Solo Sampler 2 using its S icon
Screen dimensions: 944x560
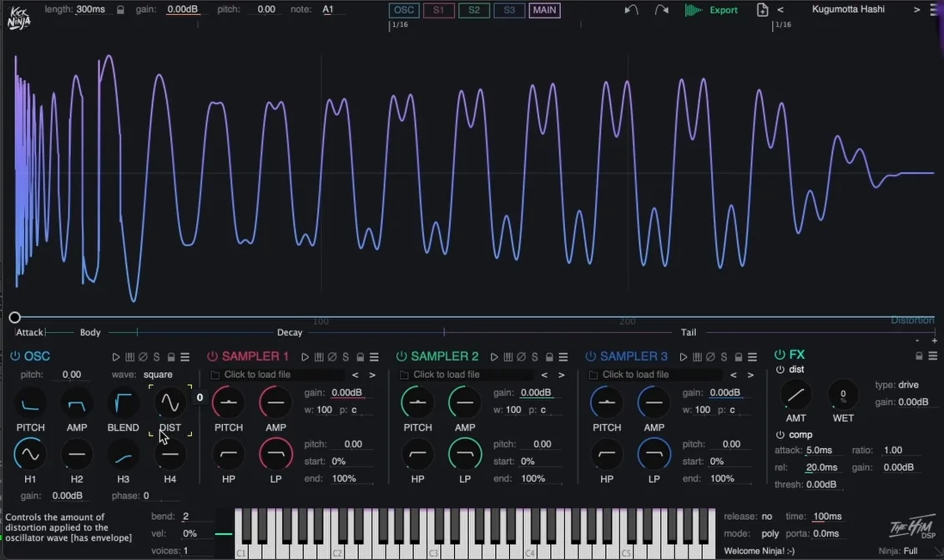point(535,357)
